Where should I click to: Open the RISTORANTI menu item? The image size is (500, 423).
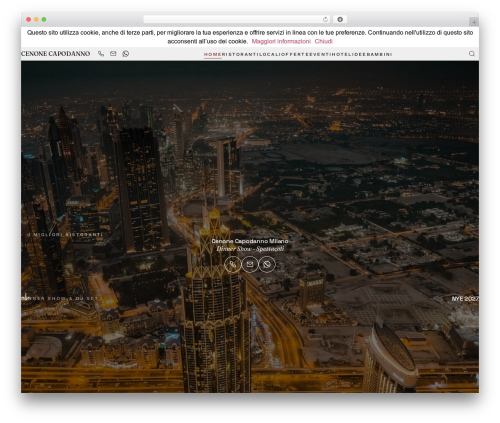pos(240,54)
